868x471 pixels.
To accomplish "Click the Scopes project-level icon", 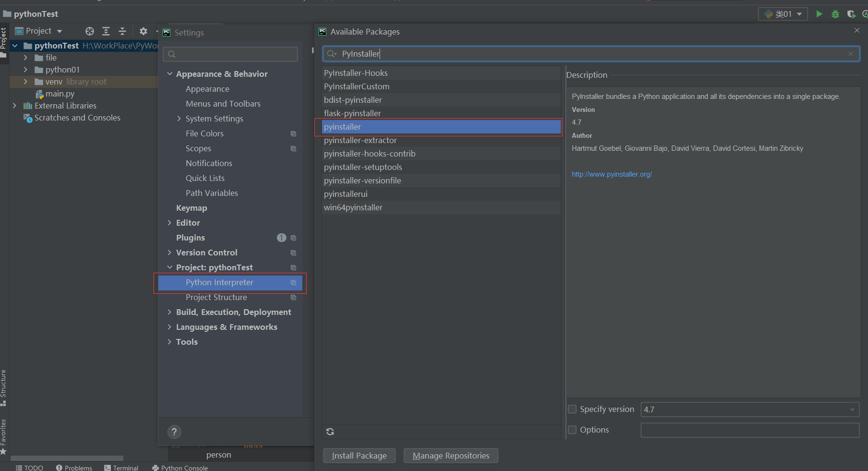I will click(x=293, y=149).
